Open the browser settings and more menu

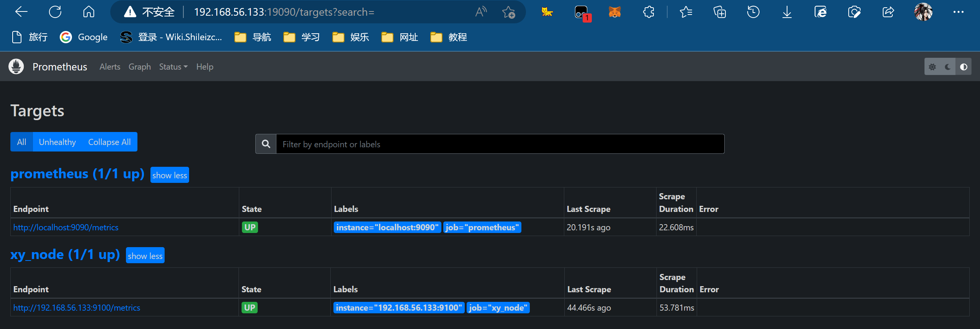[958, 12]
